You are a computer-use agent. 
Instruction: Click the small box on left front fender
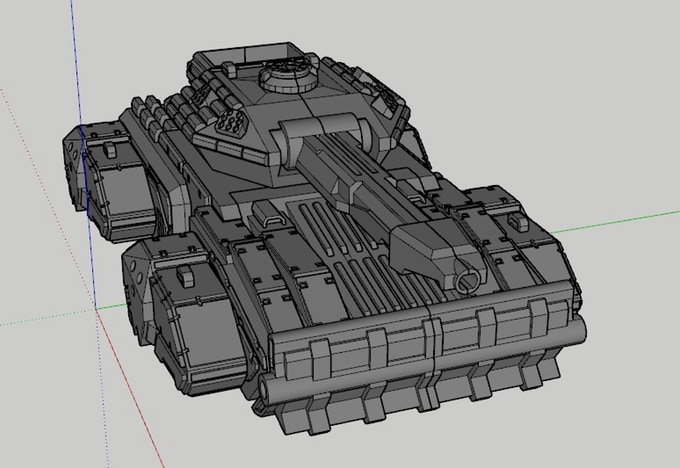[x=184, y=273]
